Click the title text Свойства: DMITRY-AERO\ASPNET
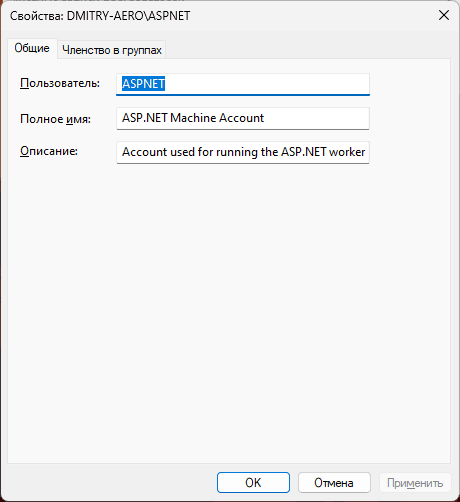The image size is (460, 502). 100,16
